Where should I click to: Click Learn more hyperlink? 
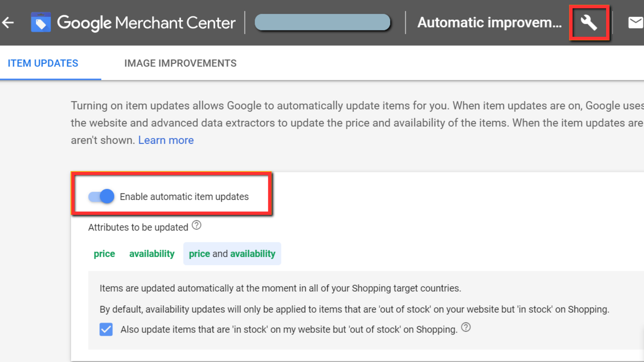[x=166, y=140]
